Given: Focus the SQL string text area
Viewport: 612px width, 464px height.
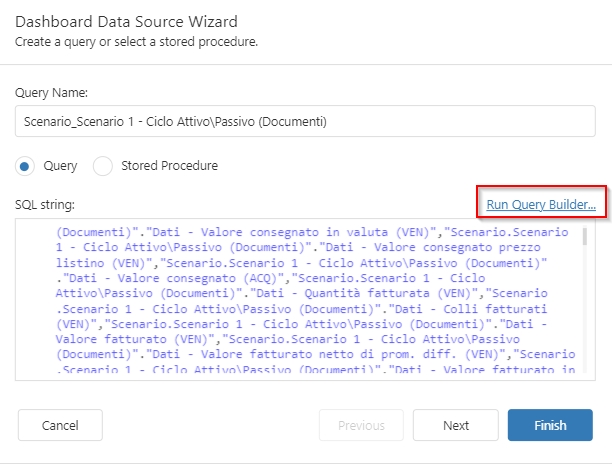Looking at the screenshot, I should pyautogui.click(x=300, y=300).
